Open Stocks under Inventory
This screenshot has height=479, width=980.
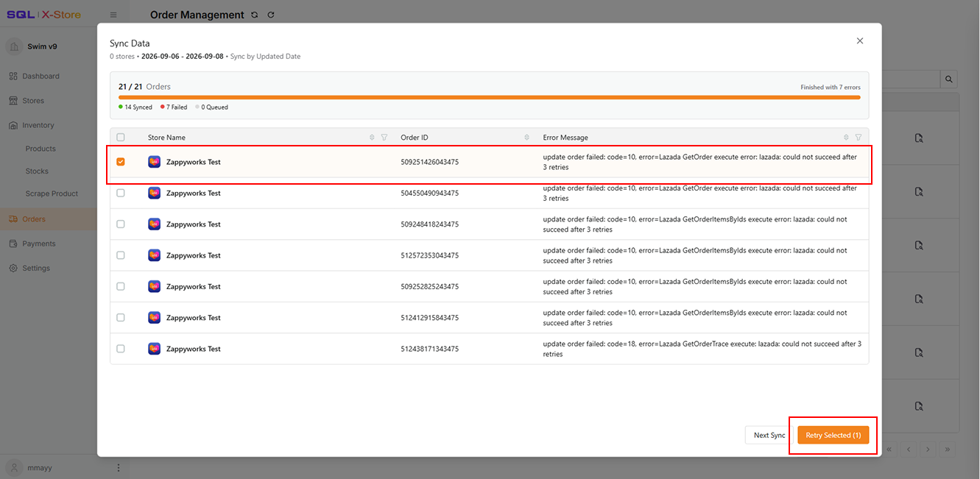pos(37,171)
